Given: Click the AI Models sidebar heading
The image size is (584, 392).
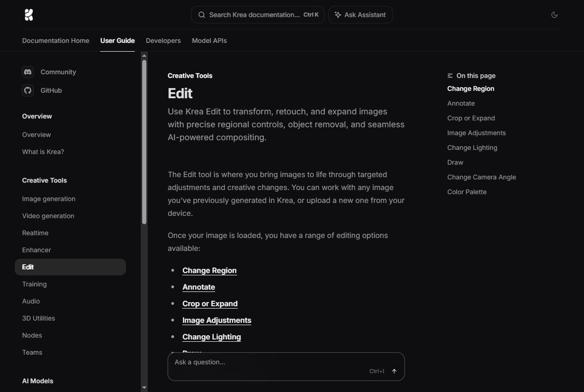Looking at the screenshot, I should 38,381.
